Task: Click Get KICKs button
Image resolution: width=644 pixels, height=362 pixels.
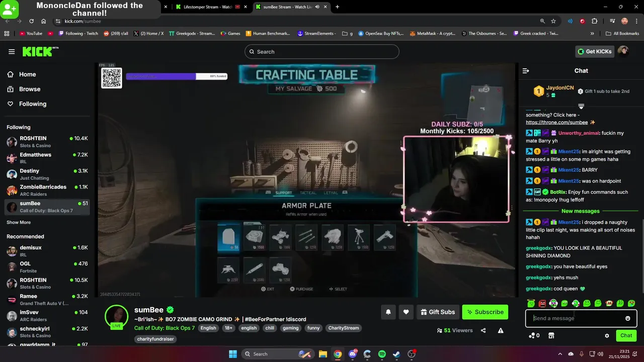Action: (595, 51)
